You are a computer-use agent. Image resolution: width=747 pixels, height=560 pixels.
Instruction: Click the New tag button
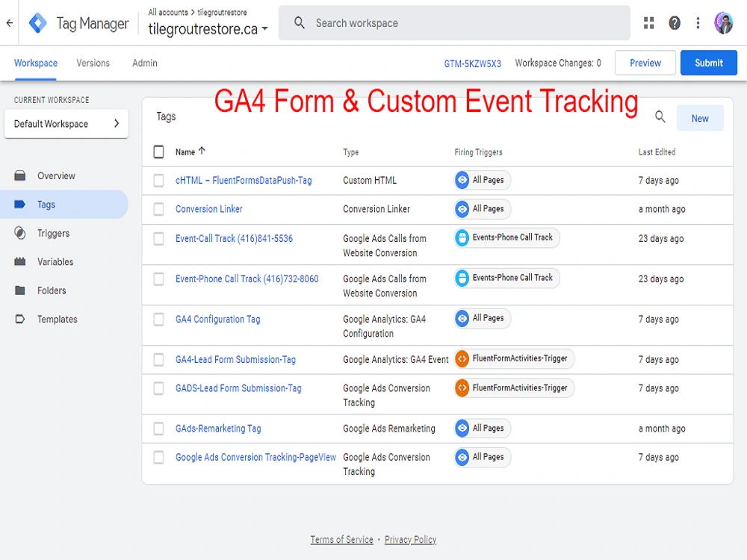pos(700,118)
